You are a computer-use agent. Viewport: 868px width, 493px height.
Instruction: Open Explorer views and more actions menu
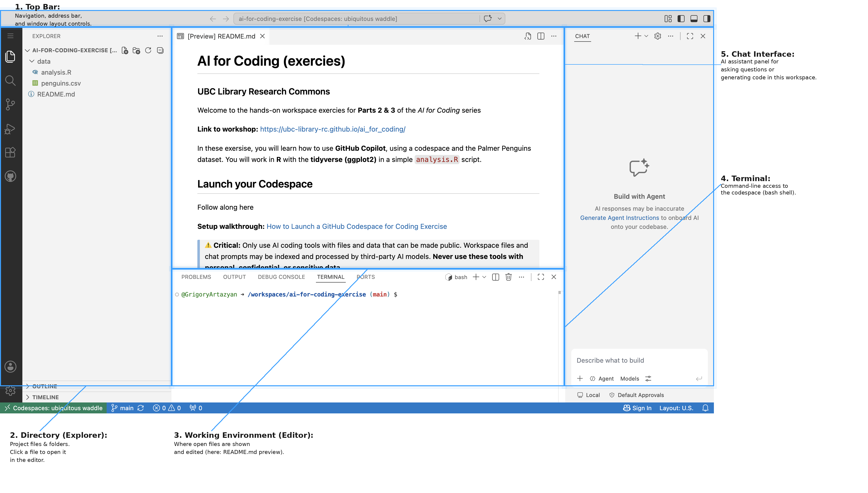(160, 36)
